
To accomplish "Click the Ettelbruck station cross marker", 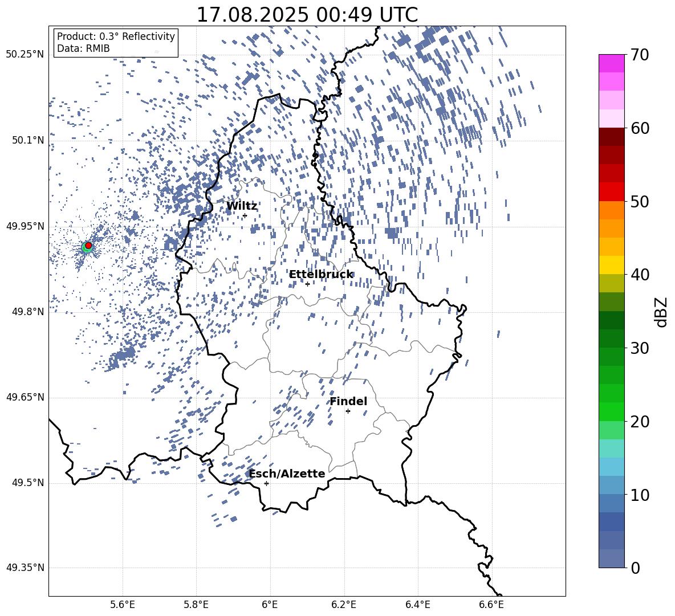I will tap(307, 284).
